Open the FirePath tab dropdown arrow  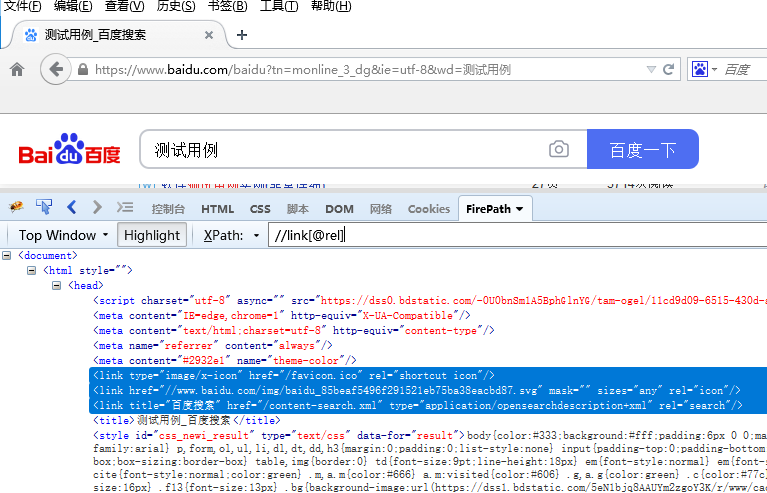coord(519,209)
